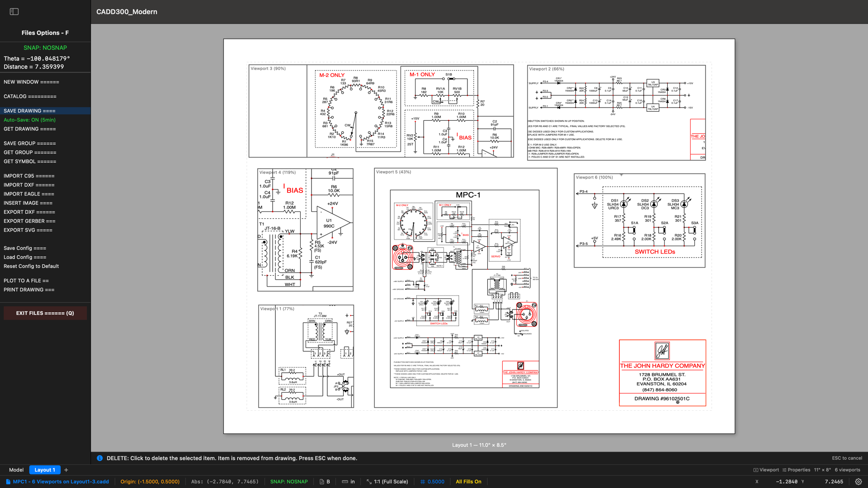The height and width of the screenshot is (488, 868).
Task: Open settings gear in status bar
Action: tap(859, 482)
